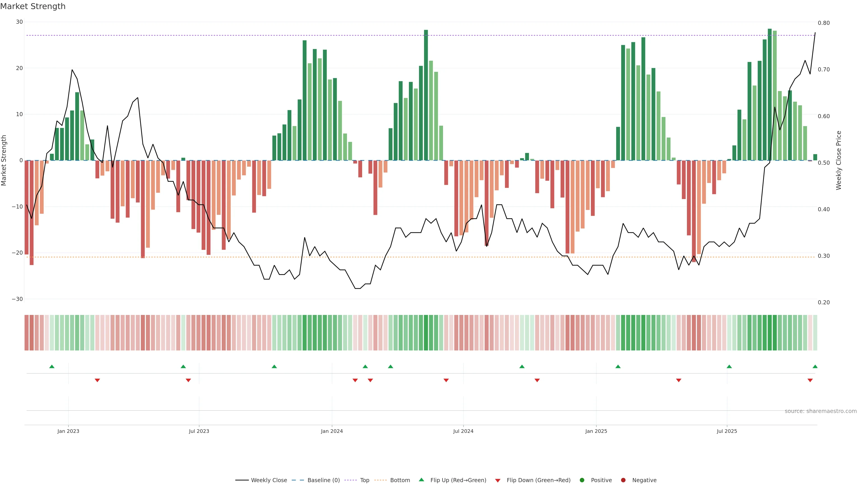Click the rightmost green flip-up triangle marker

815,366
